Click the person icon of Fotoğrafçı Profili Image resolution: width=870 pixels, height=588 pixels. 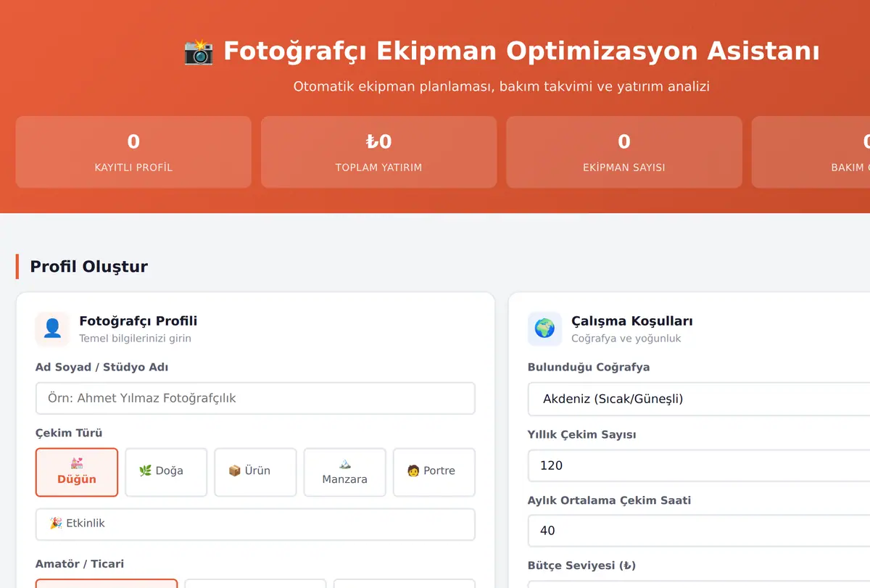[52, 329]
